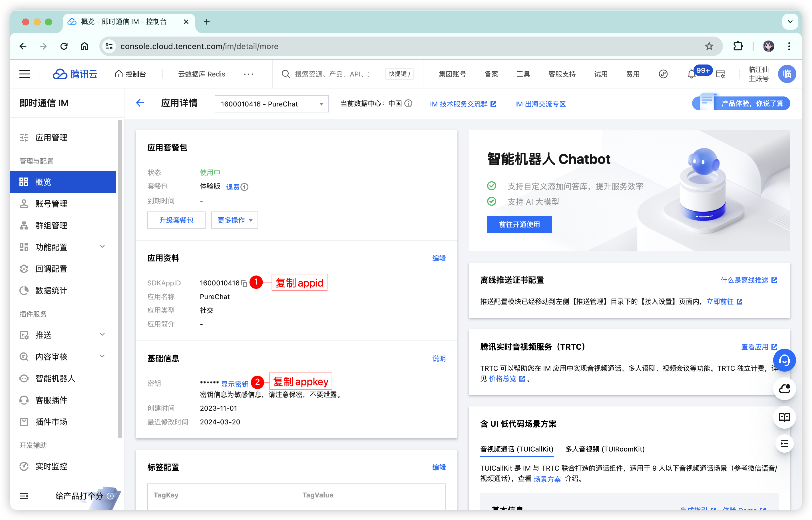Viewport: 812px width, 520px height.
Task: Open 说明 link in 基础信息
Action: tap(439, 358)
